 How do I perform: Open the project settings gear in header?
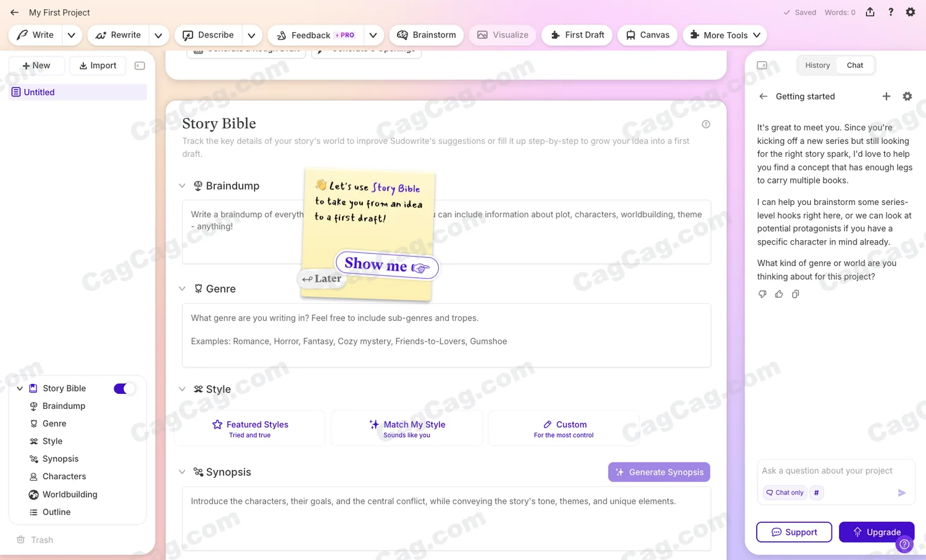pyautogui.click(x=911, y=12)
